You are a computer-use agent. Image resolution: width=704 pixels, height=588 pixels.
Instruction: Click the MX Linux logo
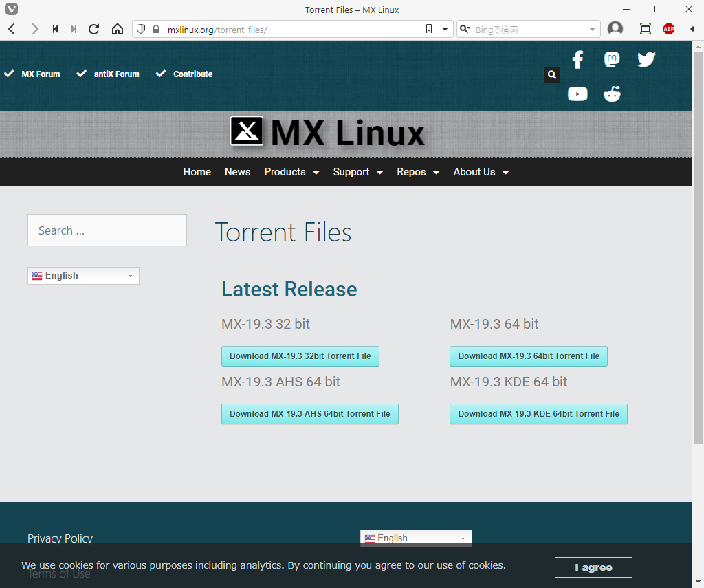pyautogui.click(x=327, y=132)
